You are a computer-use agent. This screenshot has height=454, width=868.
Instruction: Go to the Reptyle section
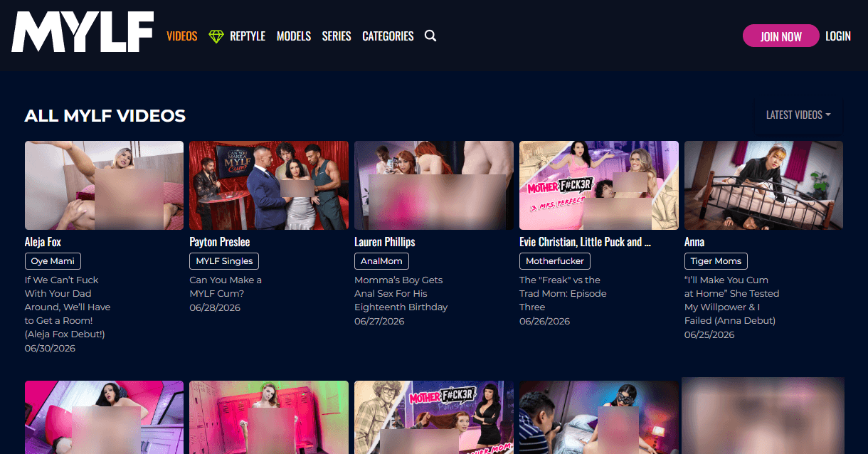click(x=248, y=36)
